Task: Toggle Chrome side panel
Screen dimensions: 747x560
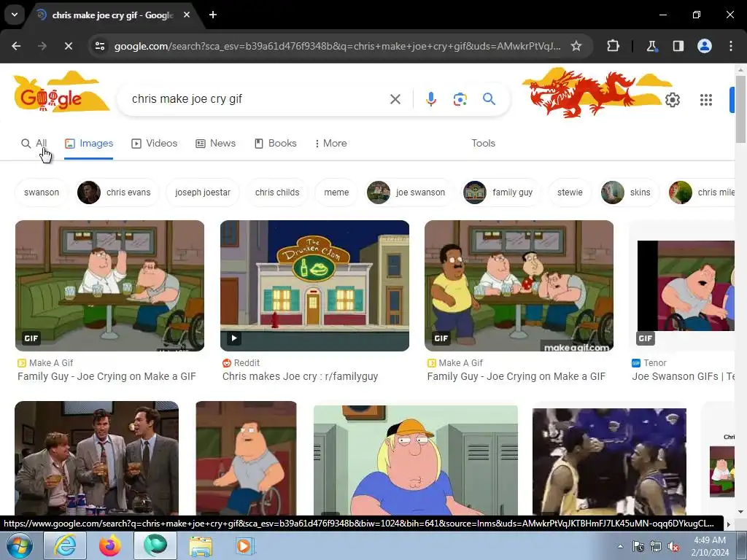Action: point(678,46)
